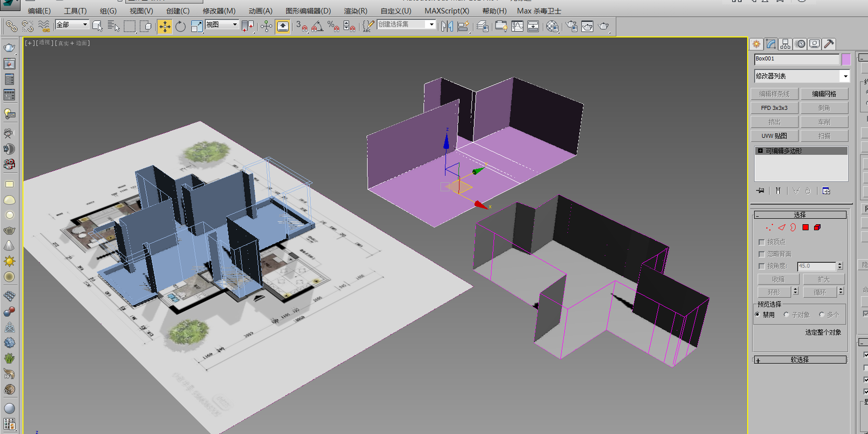868x434 pixels.
Task: Enable the 忽略背面 checkbox
Action: tap(762, 254)
